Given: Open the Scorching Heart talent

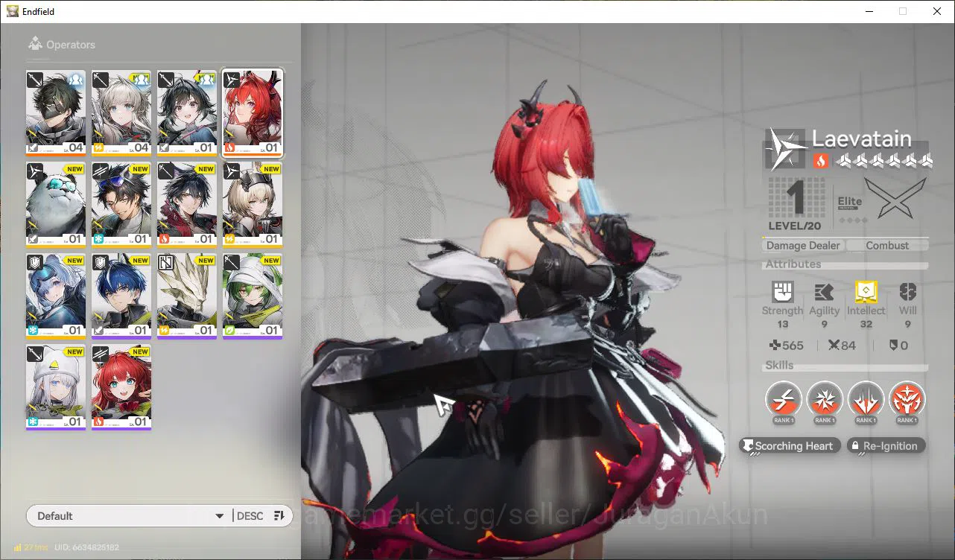Looking at the screenshot, I should point(790,446).
